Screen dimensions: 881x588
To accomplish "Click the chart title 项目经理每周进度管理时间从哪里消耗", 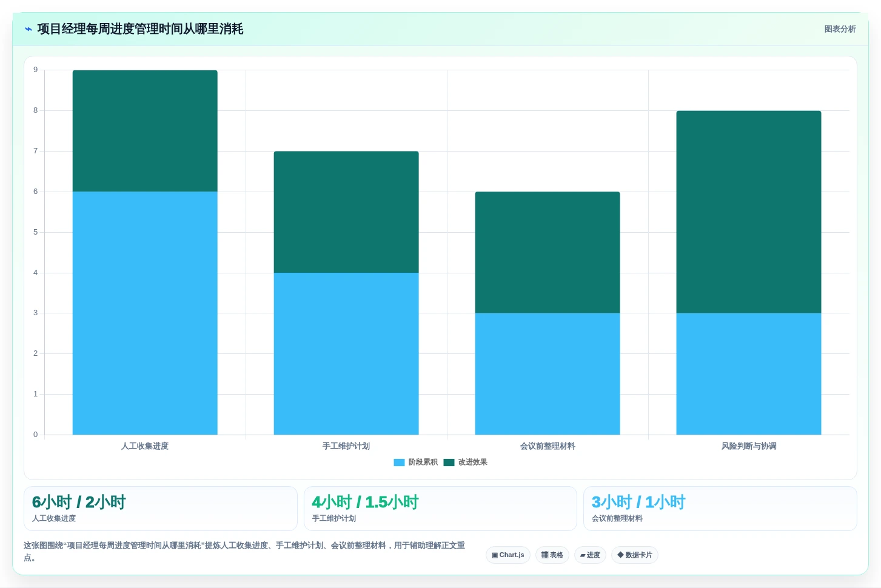I will click(x=140, y=29).
